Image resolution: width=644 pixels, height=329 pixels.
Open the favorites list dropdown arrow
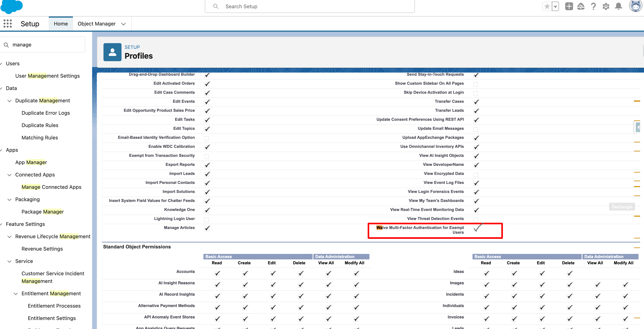pos(555,6)
